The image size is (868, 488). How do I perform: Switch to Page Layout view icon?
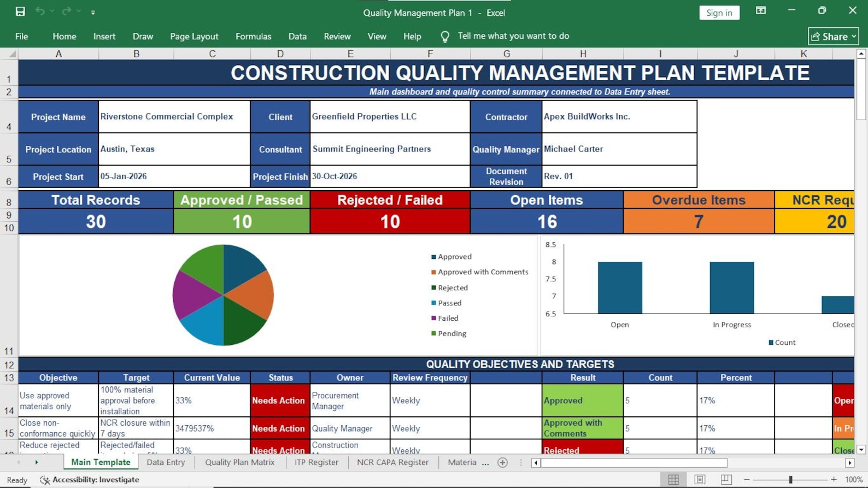pos(700,480)
